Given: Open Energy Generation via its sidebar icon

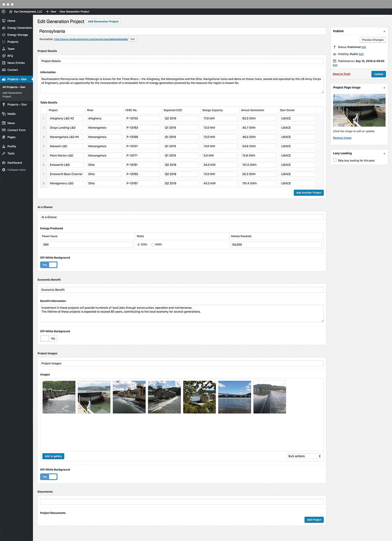Looking at the screenshot, I should 4,28.
